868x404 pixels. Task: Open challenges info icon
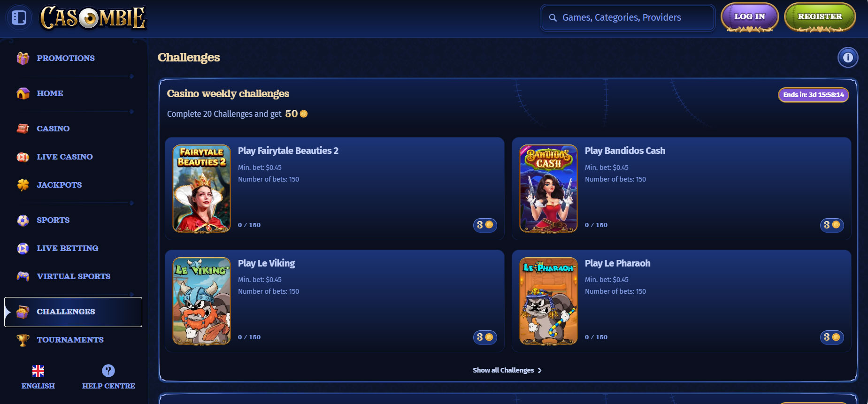pyautogui.click(x=848, y=57)
